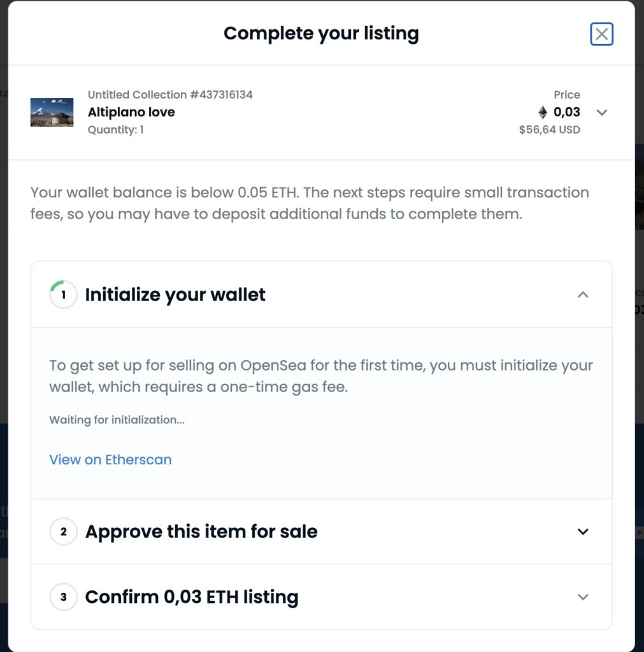Click the Ethereum diamond price icon

(x=543, y=113)
